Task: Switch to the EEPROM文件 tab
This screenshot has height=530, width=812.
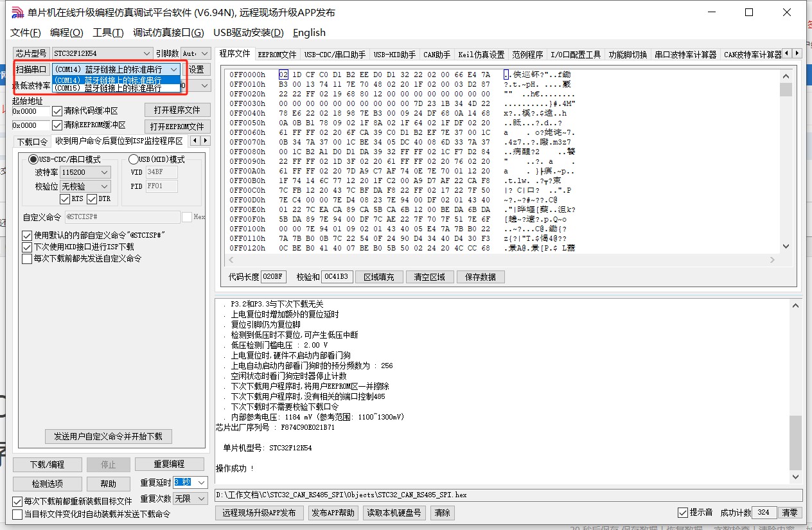Action: coord(277,55)
